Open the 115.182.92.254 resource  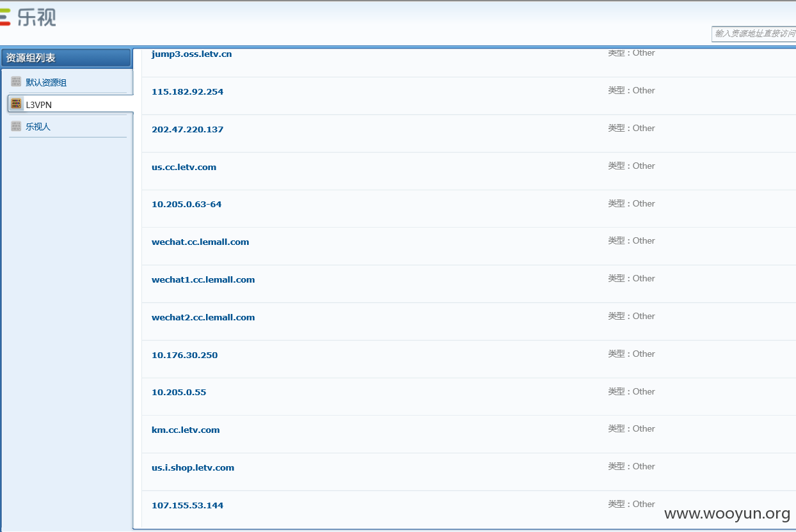[187, 91]
